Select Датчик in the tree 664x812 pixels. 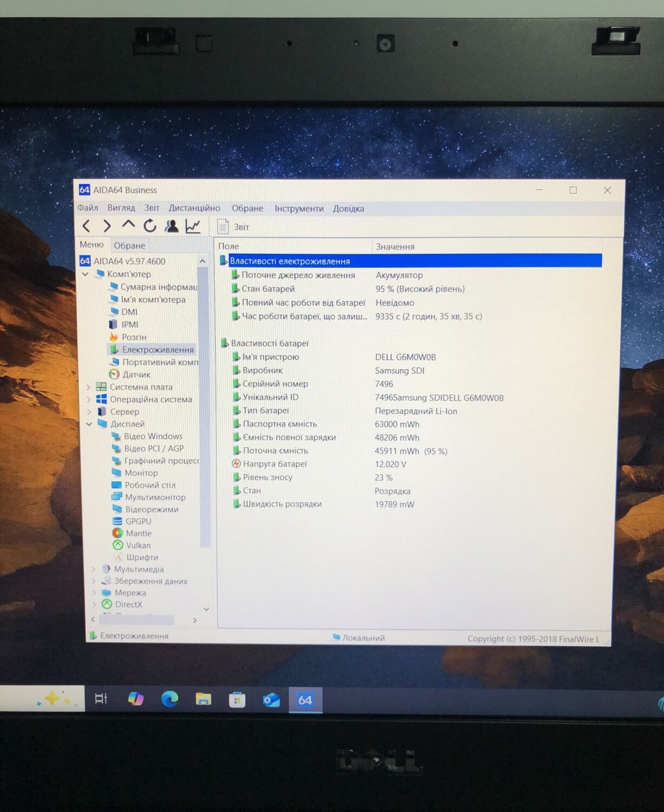(136, 375)
